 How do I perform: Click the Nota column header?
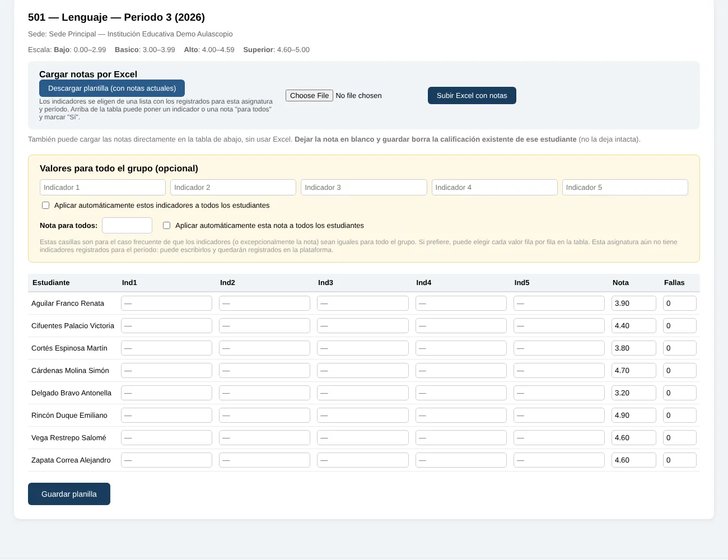620,283
